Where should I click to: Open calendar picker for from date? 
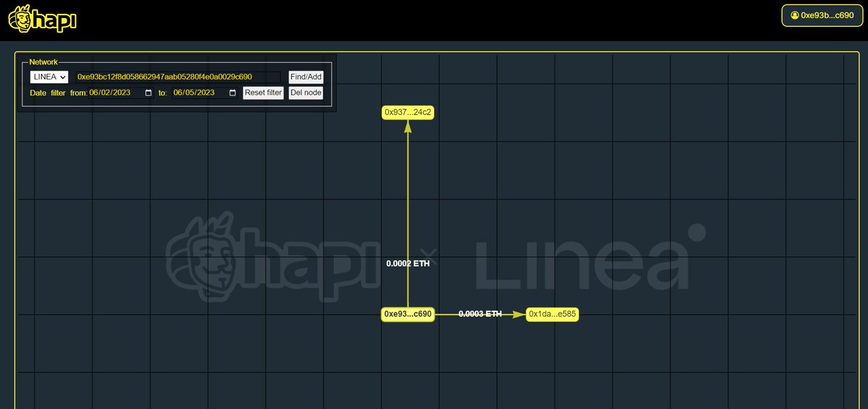coord(149,92)
